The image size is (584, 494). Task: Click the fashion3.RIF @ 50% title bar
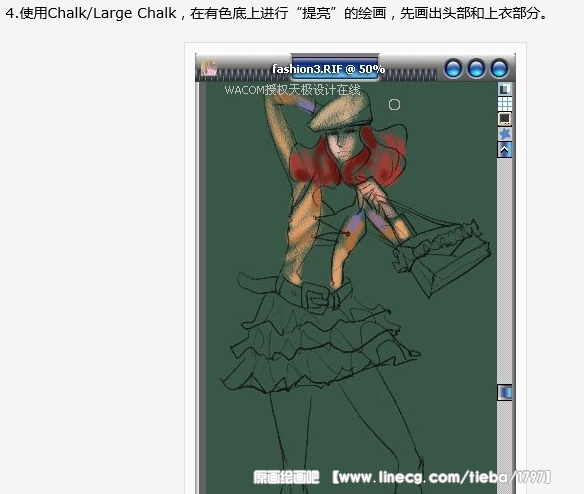tap(328, 69)
